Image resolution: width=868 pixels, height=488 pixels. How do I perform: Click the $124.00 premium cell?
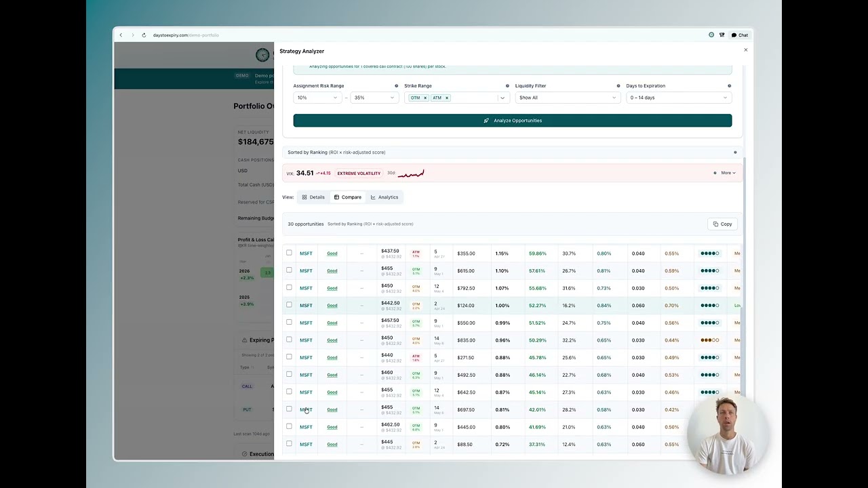[x=466, y=306]
